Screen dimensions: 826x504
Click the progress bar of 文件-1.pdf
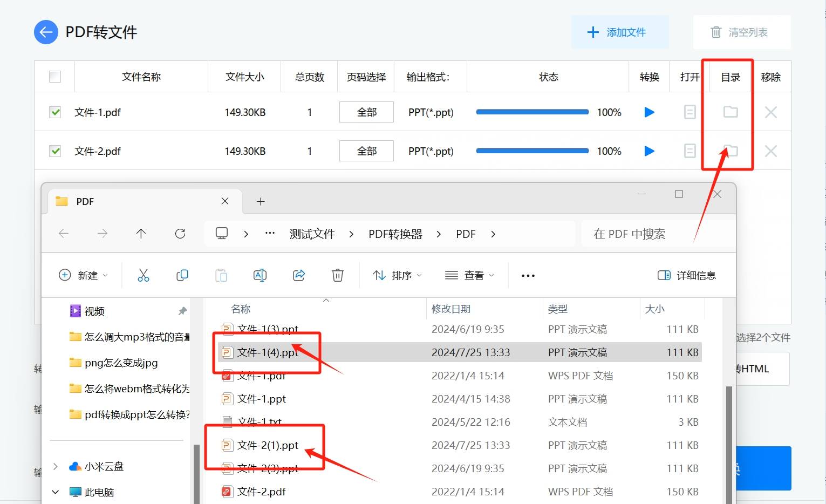tap(533, 112)
